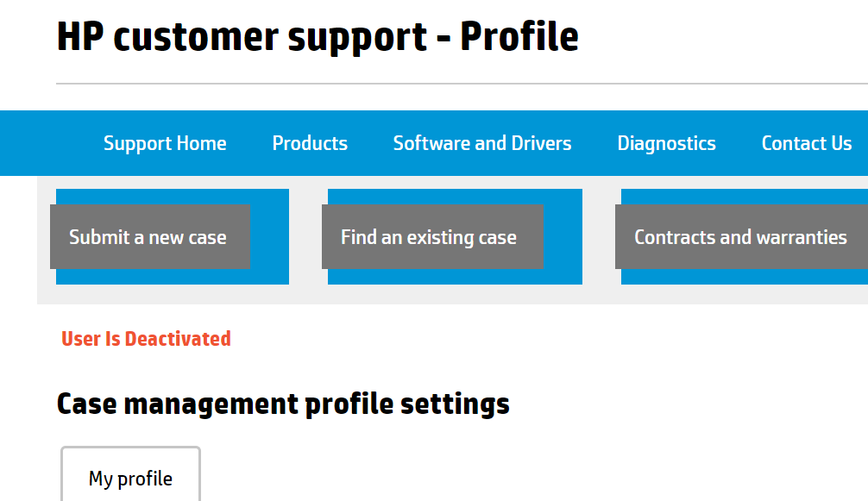
Task: Check hardware issues via Diagnostics
Action: coord(666,143)
